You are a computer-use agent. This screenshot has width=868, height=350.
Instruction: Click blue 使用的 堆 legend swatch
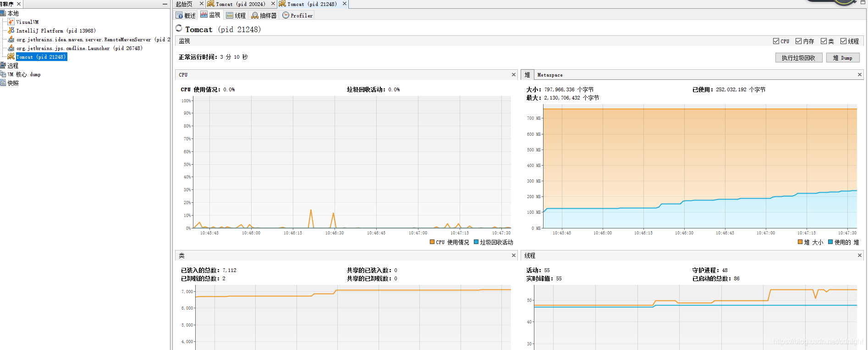click(x=830, y=242)
